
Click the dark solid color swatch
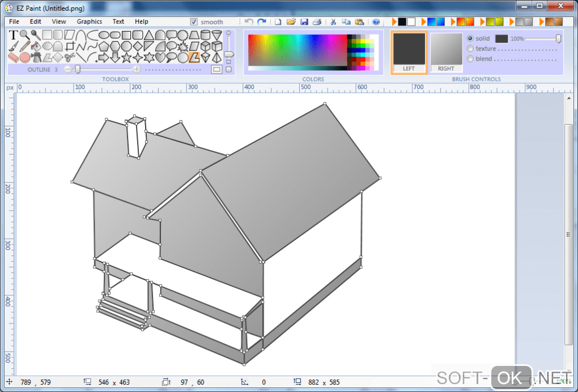(x=501, y=39)
